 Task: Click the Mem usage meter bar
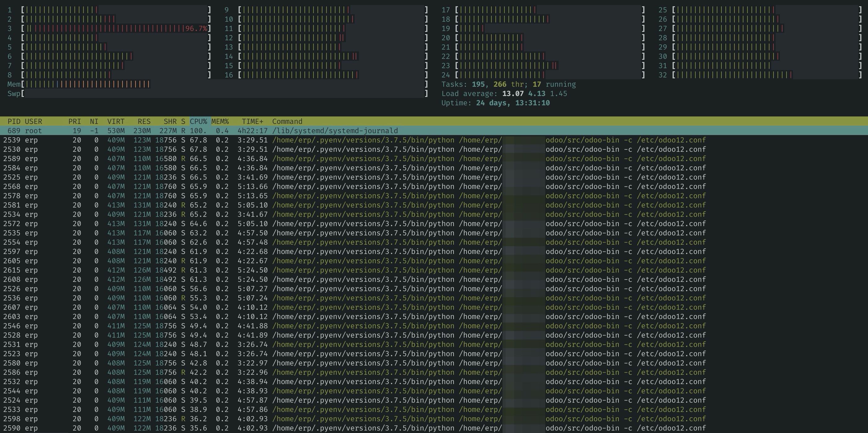pyautogui.click(x=224, y=84)
